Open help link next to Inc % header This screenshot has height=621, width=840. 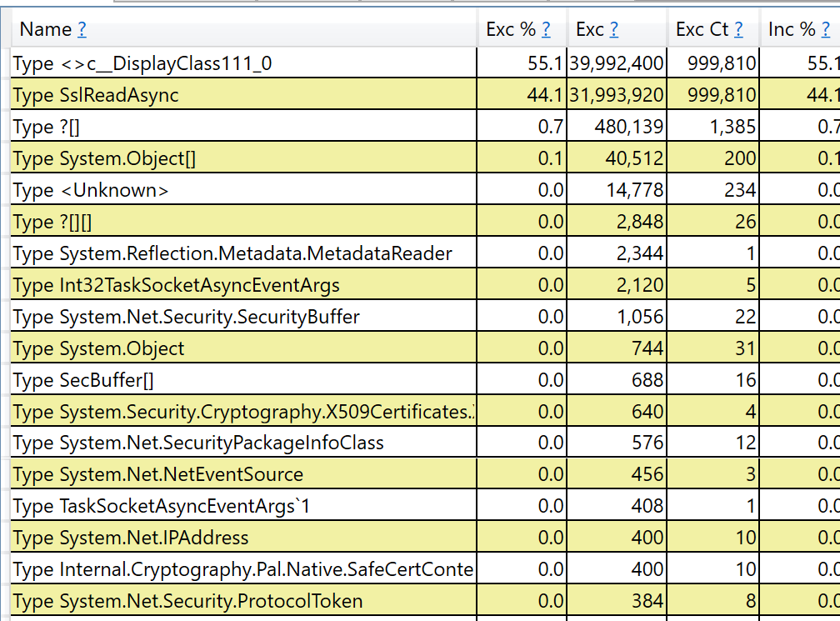tap(826, 29)
